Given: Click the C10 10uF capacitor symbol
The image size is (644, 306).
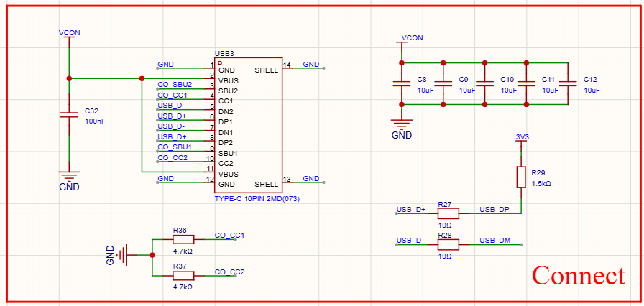Looking at the screenshot, I should pos(485,83).
